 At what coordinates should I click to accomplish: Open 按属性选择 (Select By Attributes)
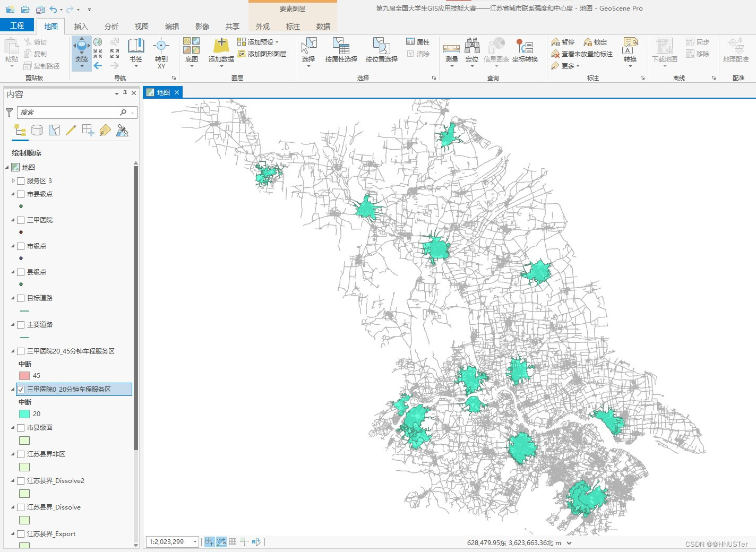(341, 50)
